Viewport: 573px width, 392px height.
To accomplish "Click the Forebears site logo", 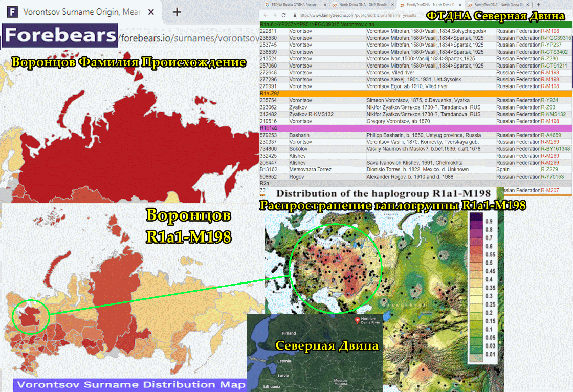I will (x=60, y=35).
